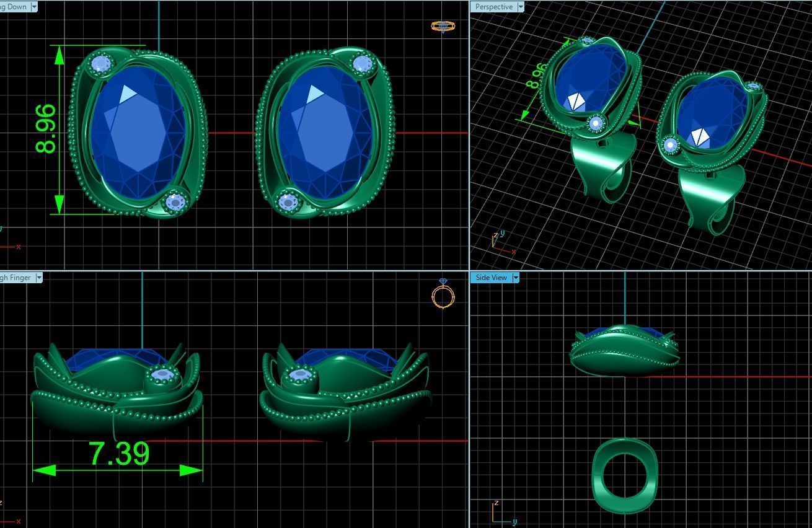Select the Looking Down viewport title
Screen dimensions: 812x528
coord(14,7)
